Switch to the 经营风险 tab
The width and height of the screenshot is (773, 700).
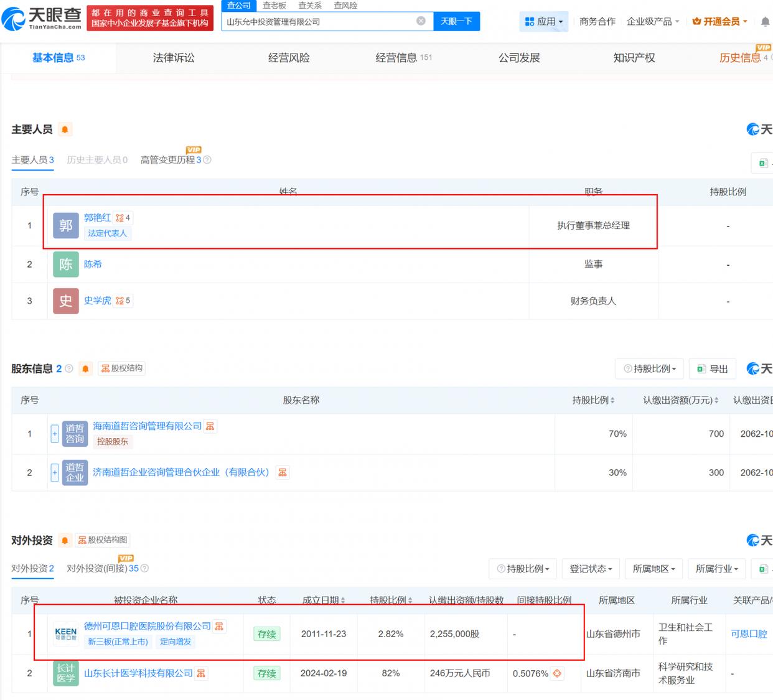(x=289, y=58)
